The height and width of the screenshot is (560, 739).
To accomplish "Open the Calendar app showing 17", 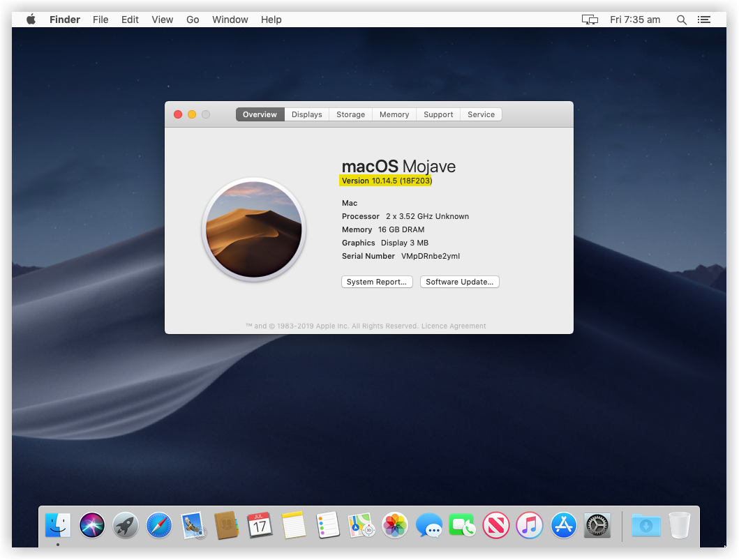I will tap(260, 525).
